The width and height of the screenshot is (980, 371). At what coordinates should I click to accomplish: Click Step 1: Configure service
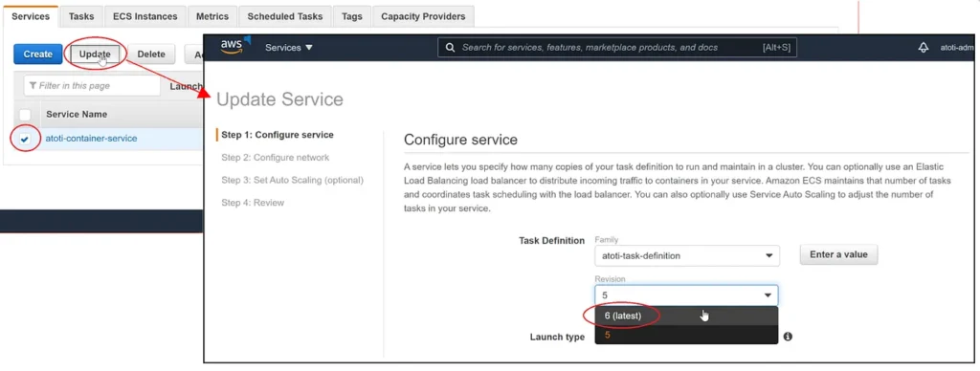pos(278,135)
